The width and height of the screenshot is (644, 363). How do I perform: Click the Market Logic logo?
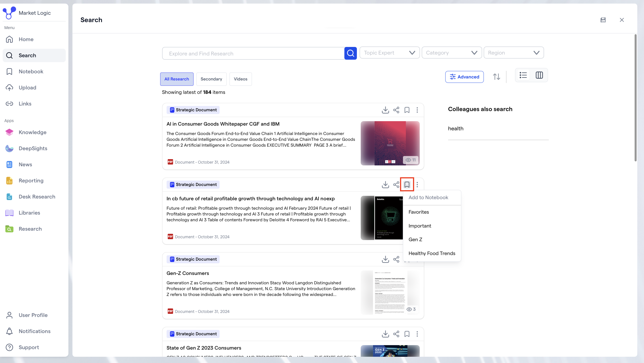point(9,13)
